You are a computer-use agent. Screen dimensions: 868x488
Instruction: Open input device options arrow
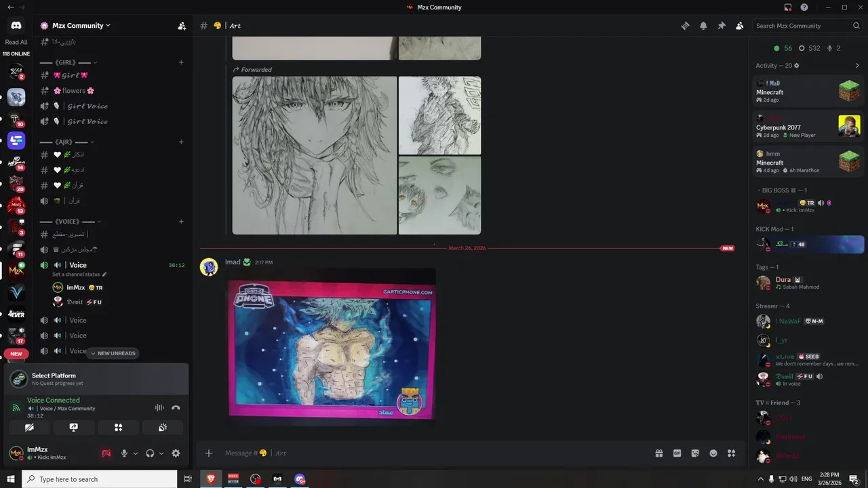(x=136, y=453)
